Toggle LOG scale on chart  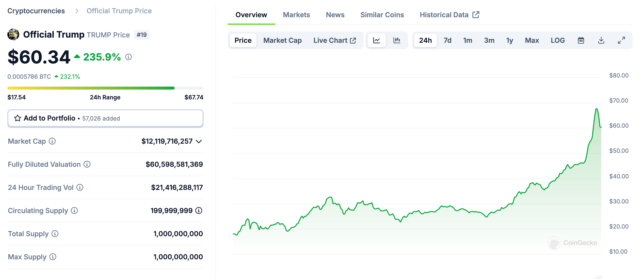pyautogui.click(x=558, y=40)
